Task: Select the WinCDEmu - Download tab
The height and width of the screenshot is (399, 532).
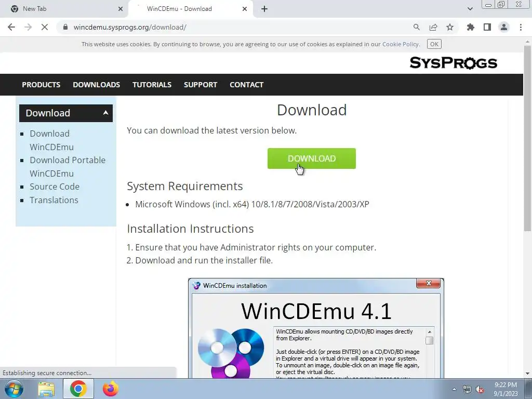Action: pyautogui.click(x=190, y=9)
